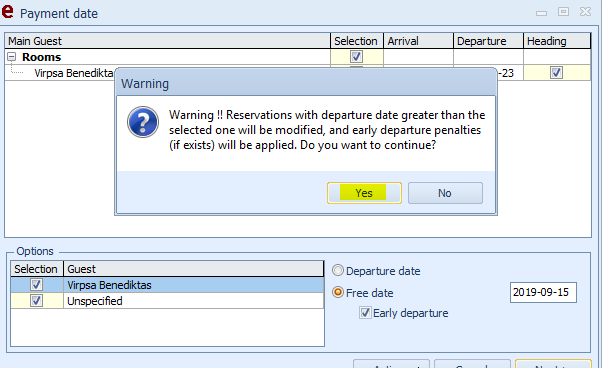Screen dimensions: 602x368
Task: Toggle the Rooms row Selection checkbox
Action: 356,57
